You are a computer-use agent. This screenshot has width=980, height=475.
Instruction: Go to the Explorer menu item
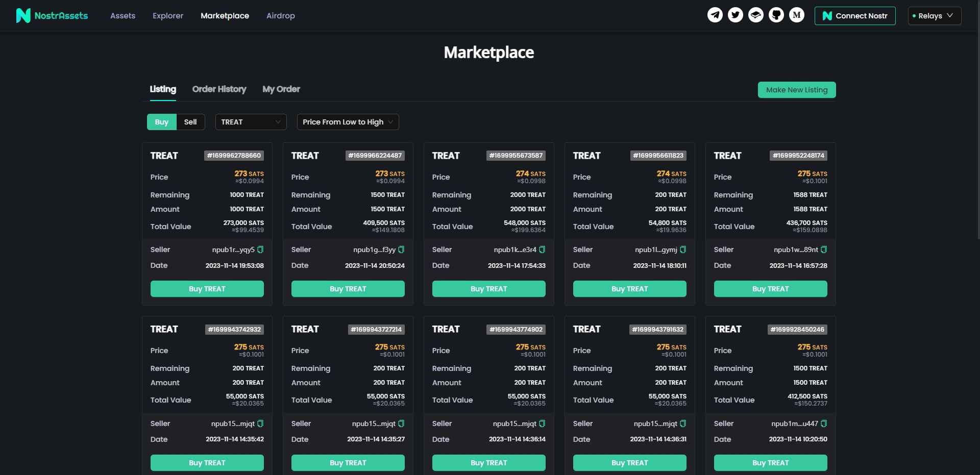[167, 16]
